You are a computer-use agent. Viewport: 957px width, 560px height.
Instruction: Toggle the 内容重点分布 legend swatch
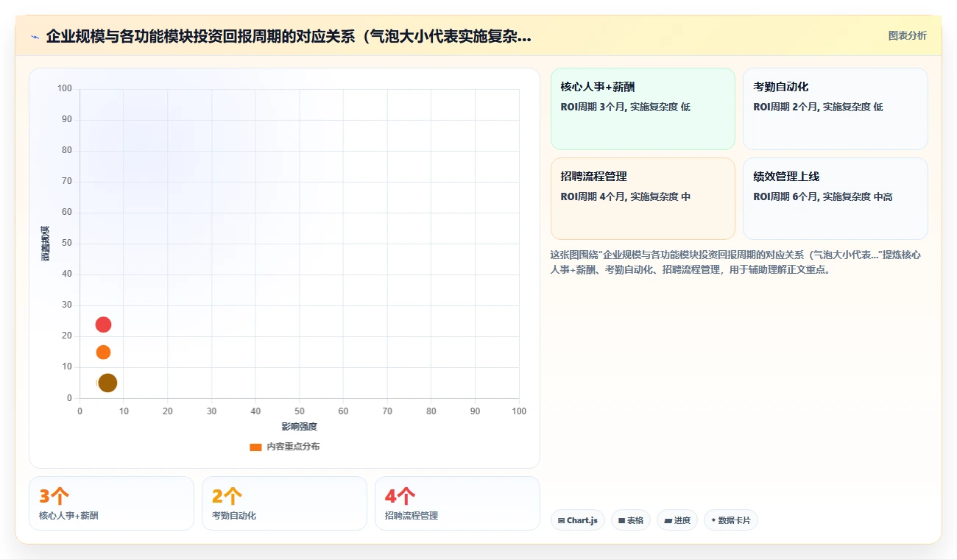(x=255, y=447)
